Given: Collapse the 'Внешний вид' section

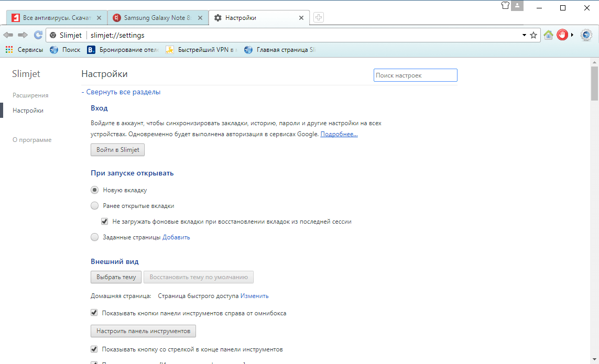Looking at the screenshot, I should click(x=115, y=262).
